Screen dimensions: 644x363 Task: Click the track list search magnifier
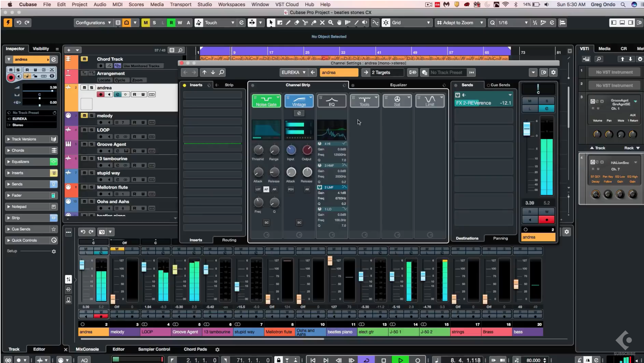(x=180, y=50)
